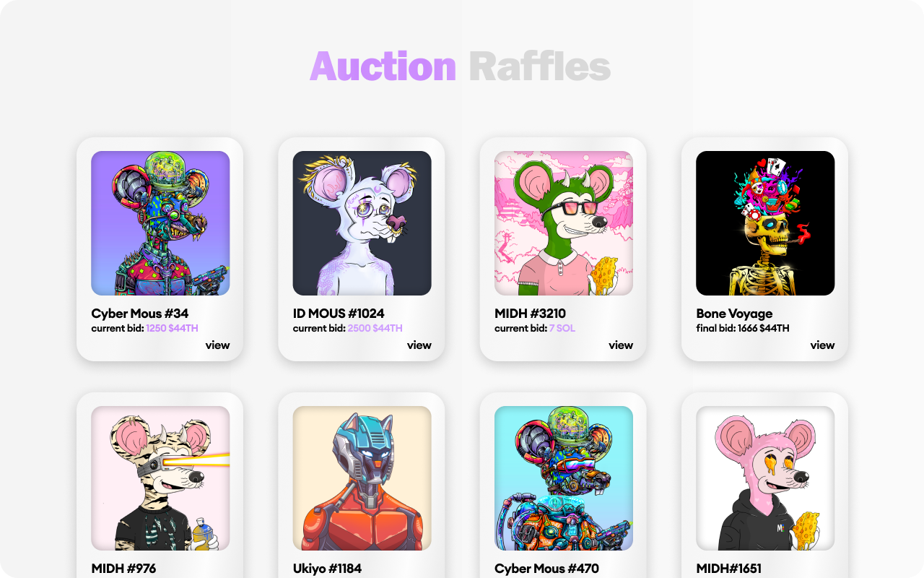Image resolution: width=924 pixels, height=578 pixels.
Task: View the MIDH #3210 auction
Action: point(621,345)
